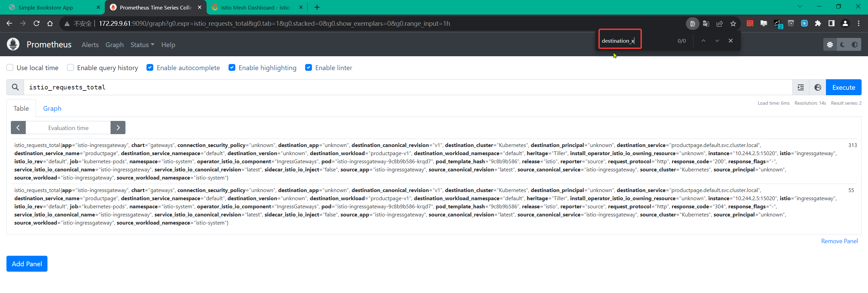Open the browser profile avatar
Viewport: 868px width, 293px height.
click(845, 23)
